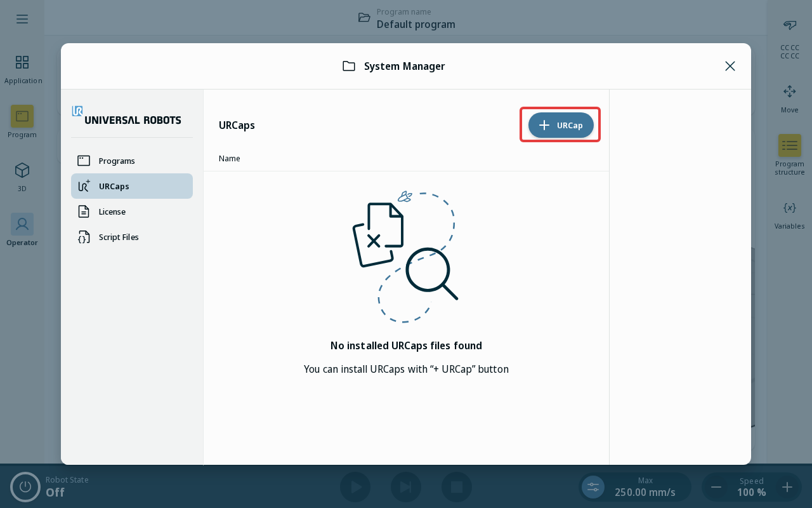Click the play program button
The image size is (812, 508).
355,487
